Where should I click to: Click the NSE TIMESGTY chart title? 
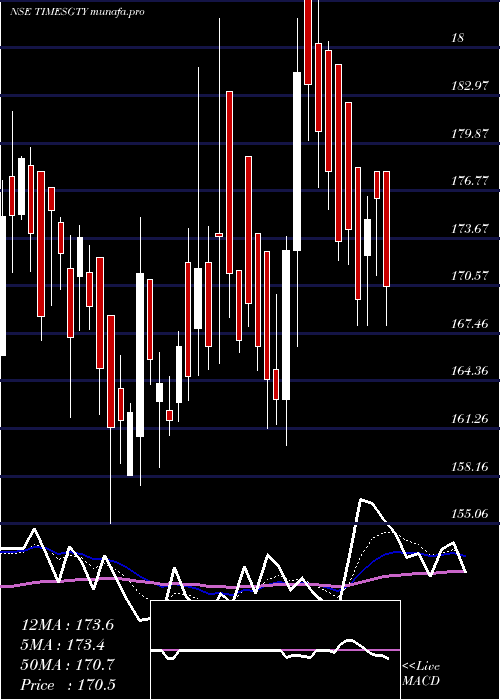[x=77, y=12]
